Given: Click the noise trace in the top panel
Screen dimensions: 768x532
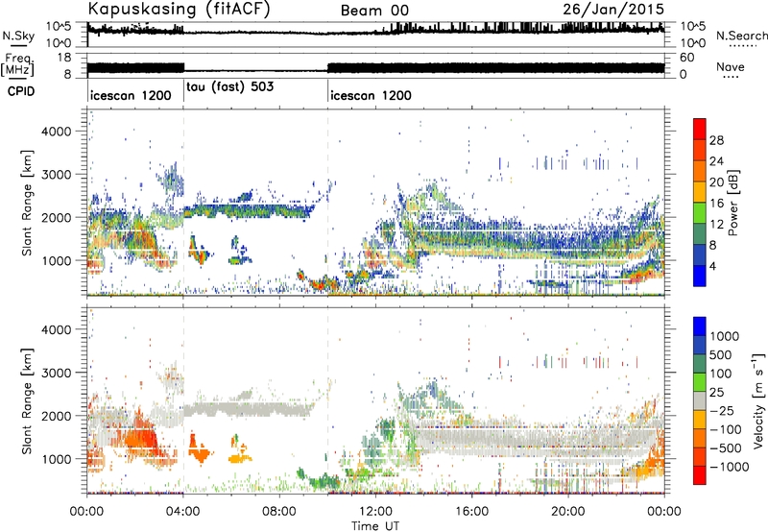Looking at the screenshot, I should point(375,31).
